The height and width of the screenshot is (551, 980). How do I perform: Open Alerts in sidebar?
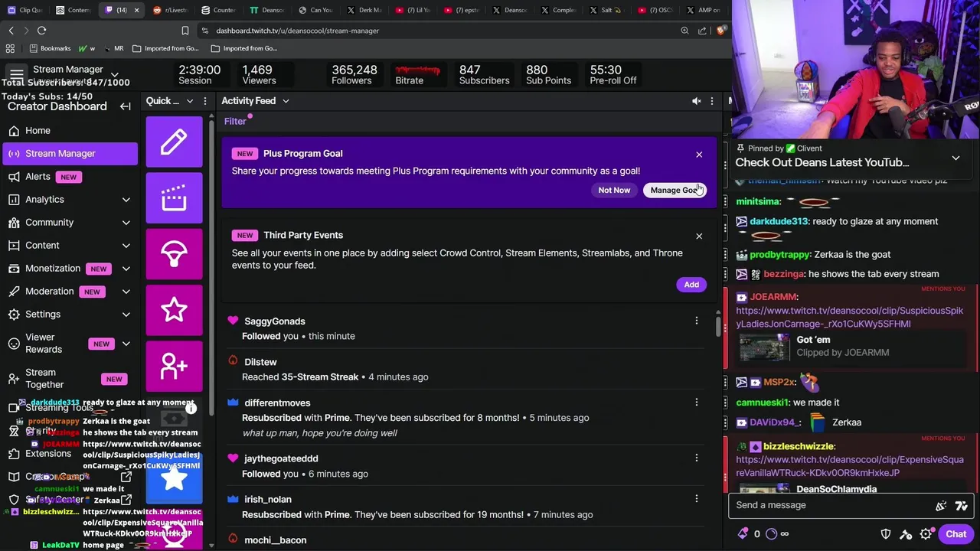tap(70, 176)
